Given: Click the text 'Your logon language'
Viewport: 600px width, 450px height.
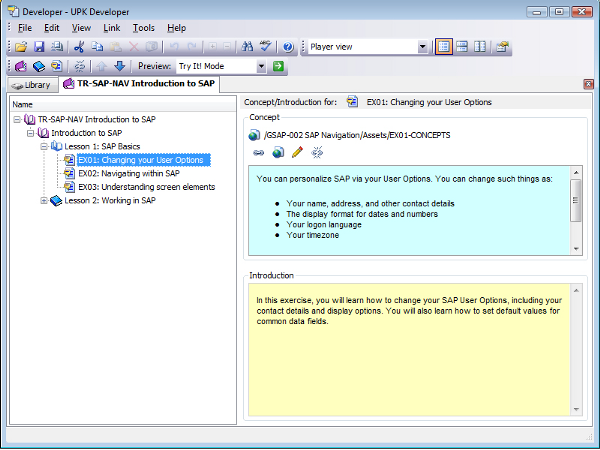Looking at the screenshot, I should (x=324, y=225).
